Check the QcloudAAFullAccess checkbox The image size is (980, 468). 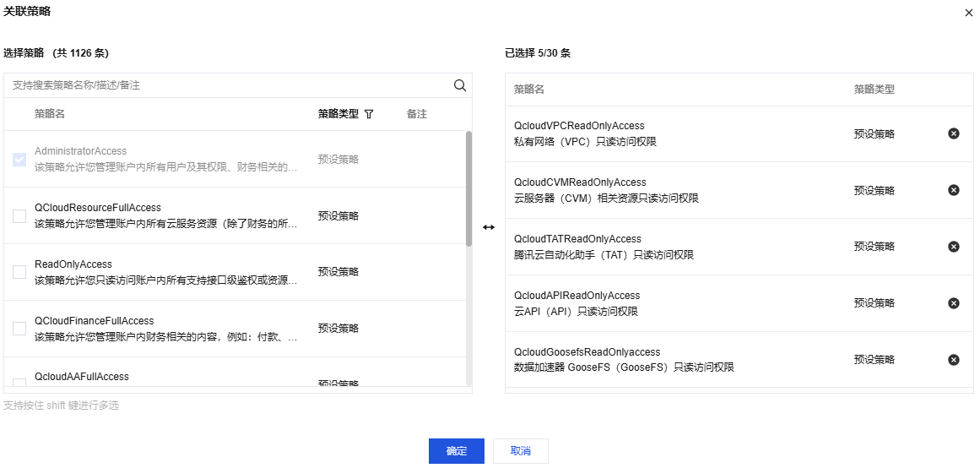pyautogui.click(x=19, y=383)
